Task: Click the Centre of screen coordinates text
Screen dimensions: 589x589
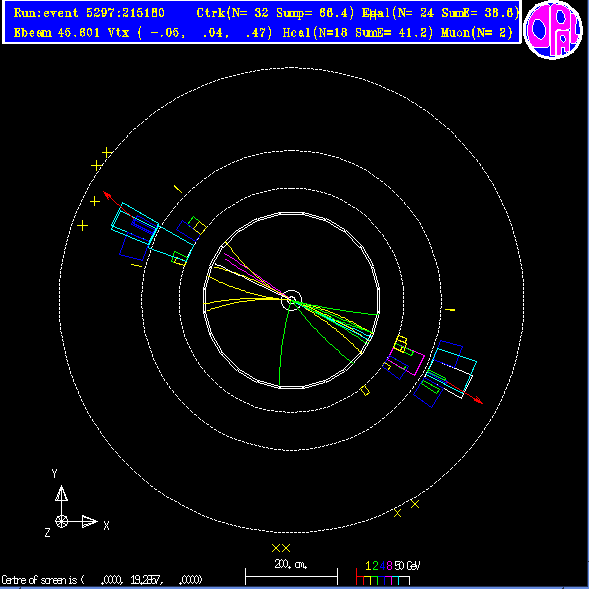Action: [x=101, y=580]
